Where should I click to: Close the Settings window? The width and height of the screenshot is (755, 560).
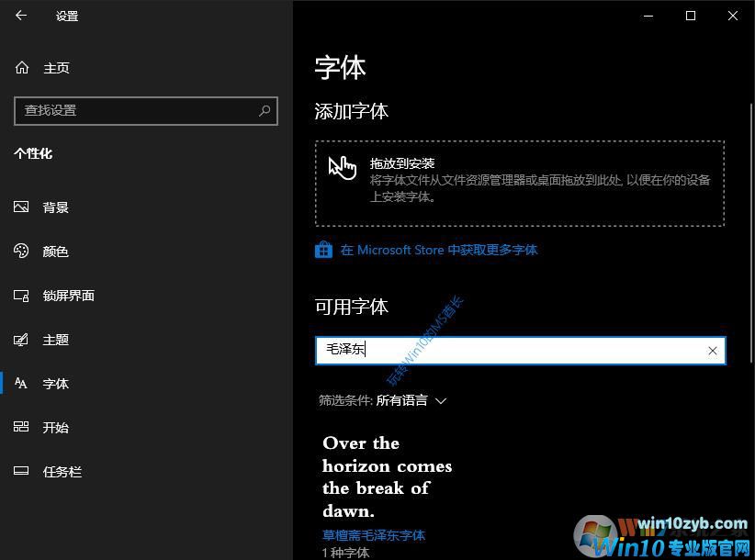[733, 16]
